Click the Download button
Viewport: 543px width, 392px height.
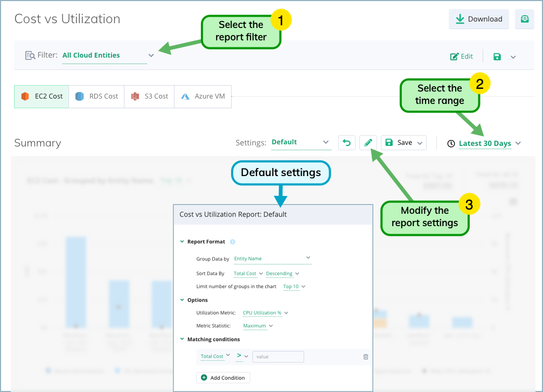coord(478,19)
